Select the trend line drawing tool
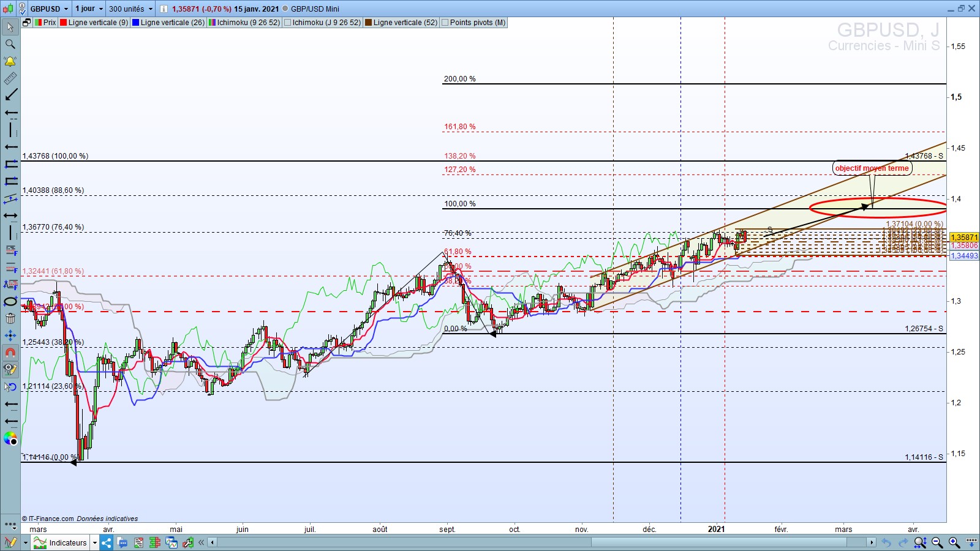 click(x=10, y=96)
